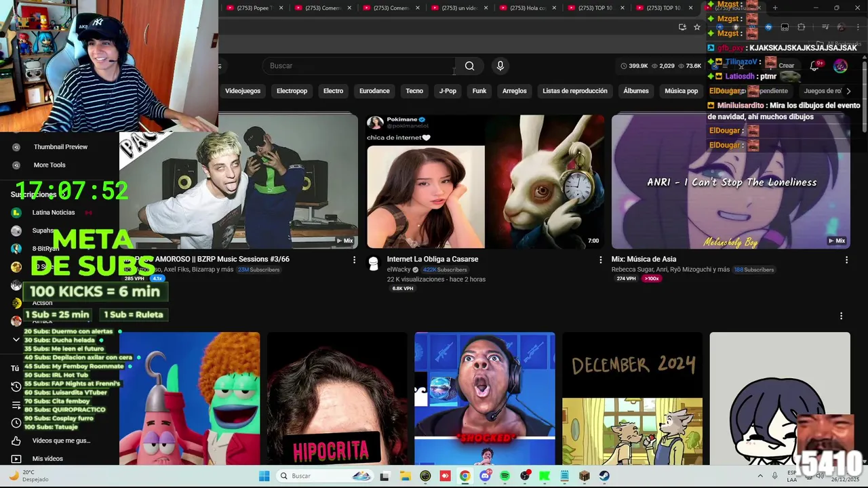Open File Explorer from the taskbar

405,476
